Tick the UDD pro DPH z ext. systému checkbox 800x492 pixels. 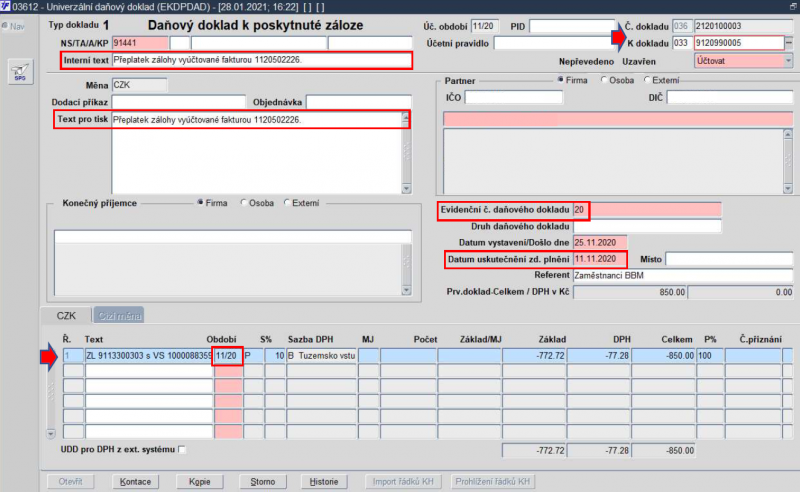[x=182, y=450]
